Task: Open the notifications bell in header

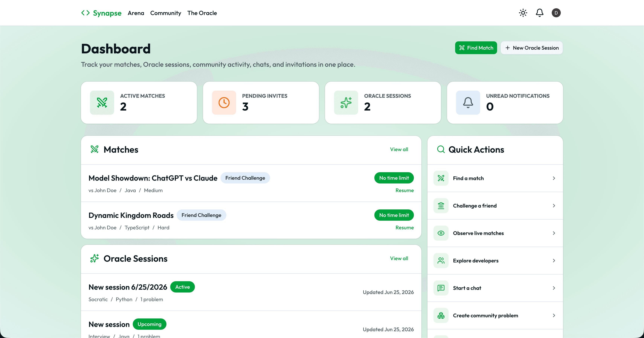Action: coord(539,13)
